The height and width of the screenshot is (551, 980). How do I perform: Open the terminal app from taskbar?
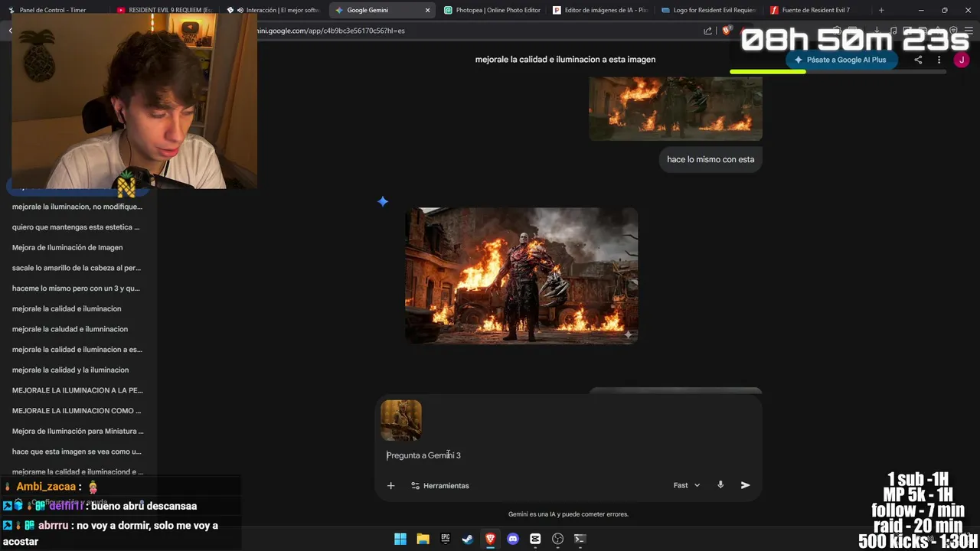point(580,539)
